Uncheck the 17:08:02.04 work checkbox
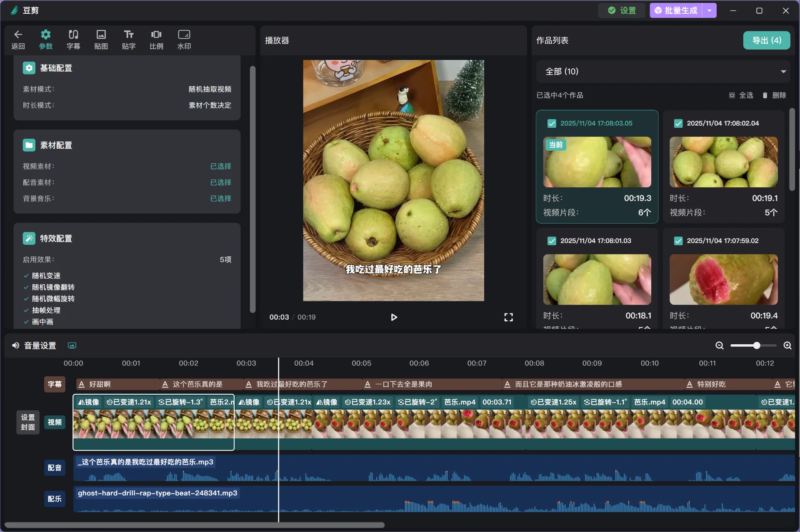Viewport: 800px width, 532px height. click(x=678, y=124)
